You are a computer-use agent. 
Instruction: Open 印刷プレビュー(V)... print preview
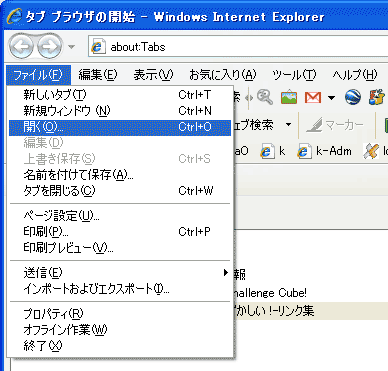tap(120, 248)
